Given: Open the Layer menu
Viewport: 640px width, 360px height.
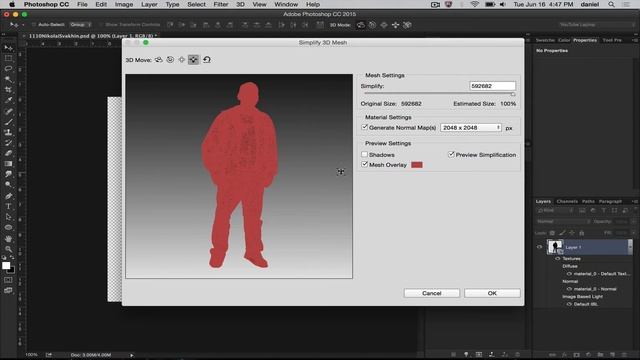Looking at the screenshot, I should [149, 4].
